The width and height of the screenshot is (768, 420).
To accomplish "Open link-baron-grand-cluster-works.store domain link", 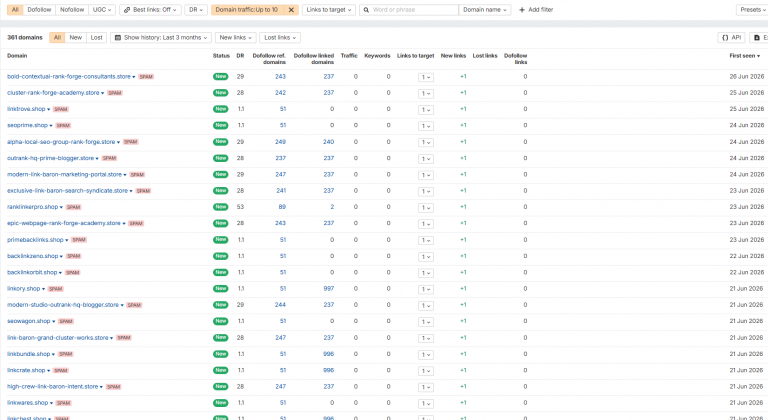I will coord(57,338).
